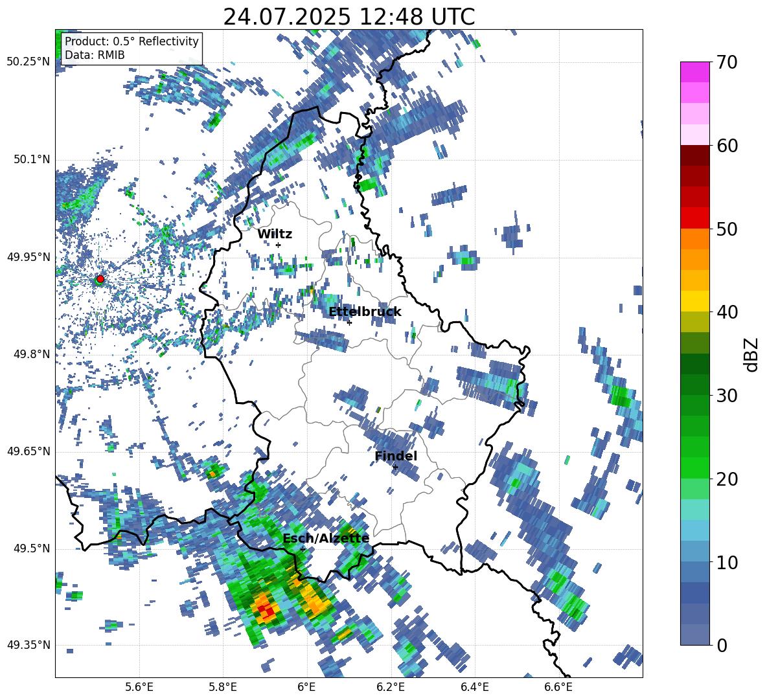Screen dimensions: 767x700
Task: Click the Wiltz city label
Action: tap(275, 234)
